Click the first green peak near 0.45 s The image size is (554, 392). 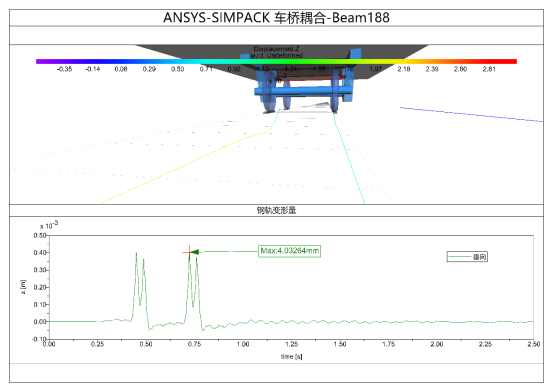[136, 253]
